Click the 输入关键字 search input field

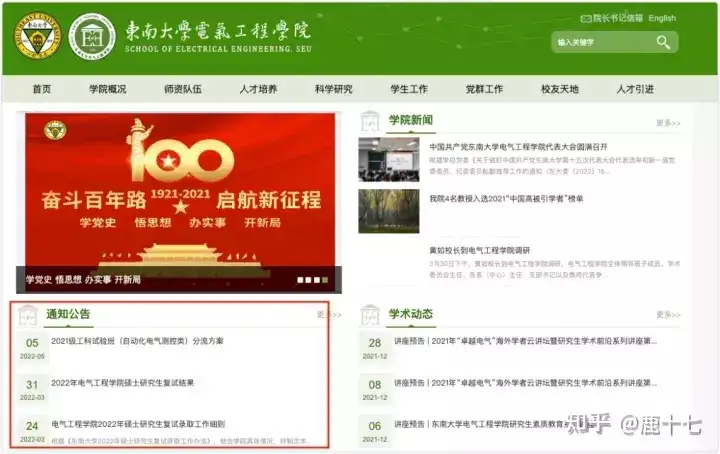604,42
